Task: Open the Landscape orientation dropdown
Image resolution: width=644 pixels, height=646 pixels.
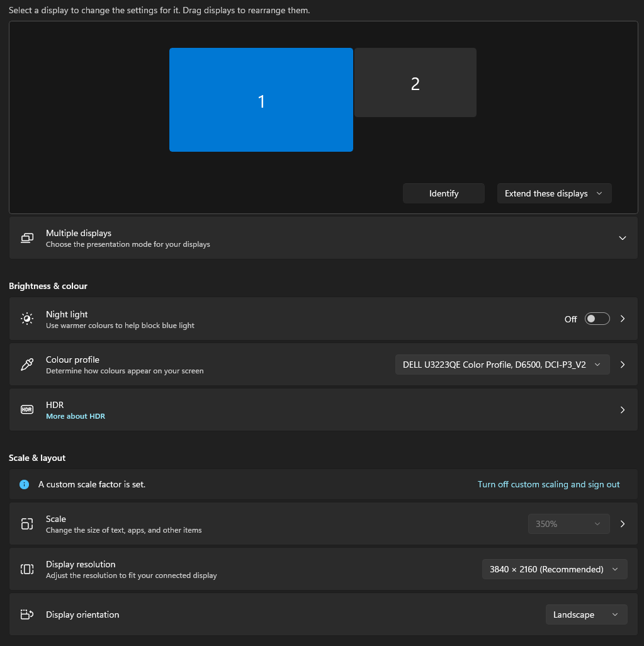Action: (x=586, y=615)
